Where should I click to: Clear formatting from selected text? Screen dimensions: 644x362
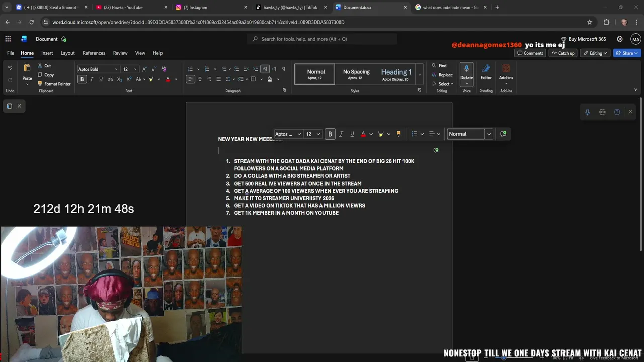(164, 69)
